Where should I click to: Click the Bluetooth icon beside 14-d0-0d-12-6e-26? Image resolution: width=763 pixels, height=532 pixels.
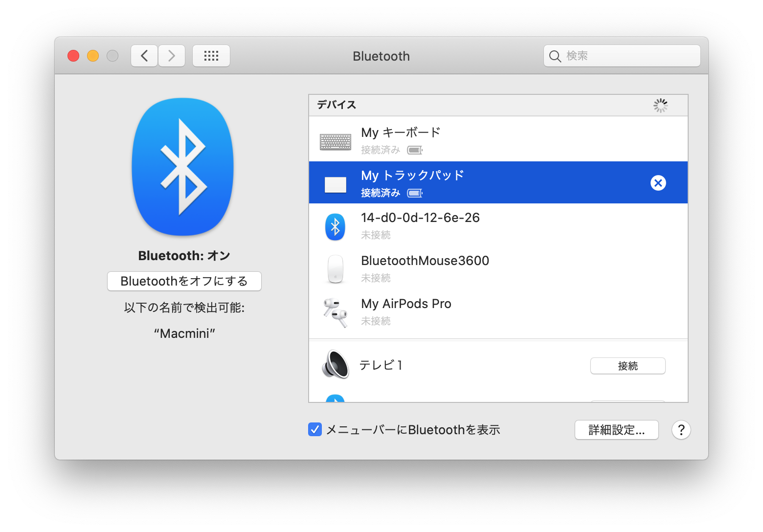(x=336, y=227)
